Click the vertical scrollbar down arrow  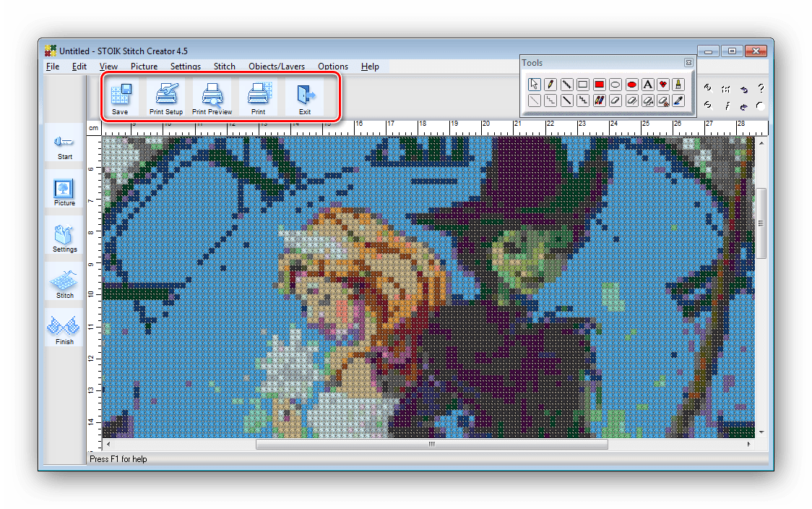[761, 432]
